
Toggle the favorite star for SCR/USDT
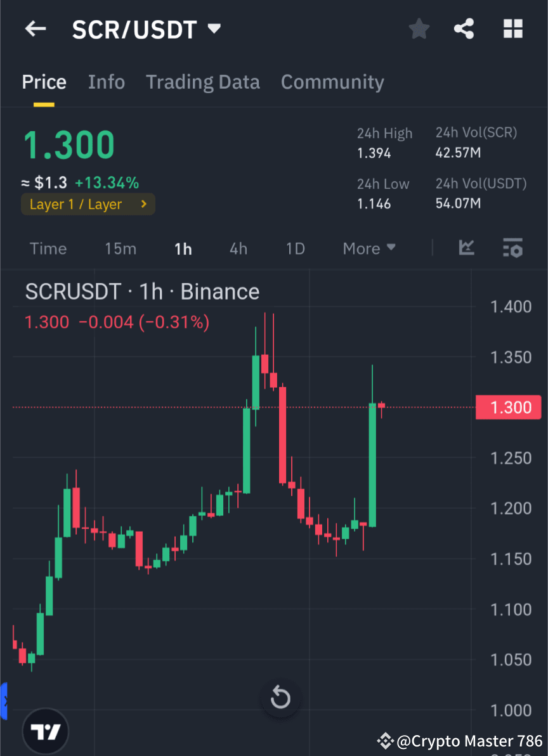(x=419, y=29)
